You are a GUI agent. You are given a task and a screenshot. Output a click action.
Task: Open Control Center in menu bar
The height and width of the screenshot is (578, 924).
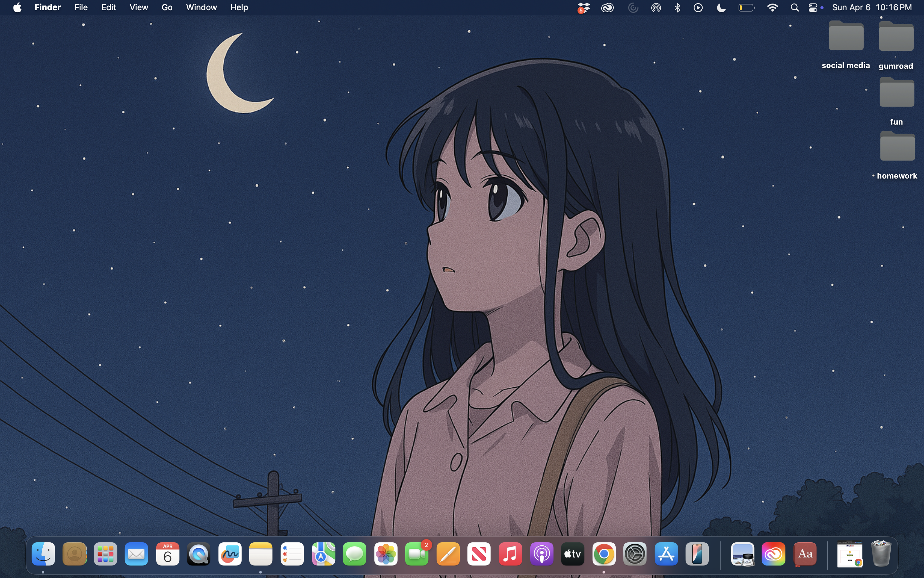pyautogui.click(x=813, y=8)
